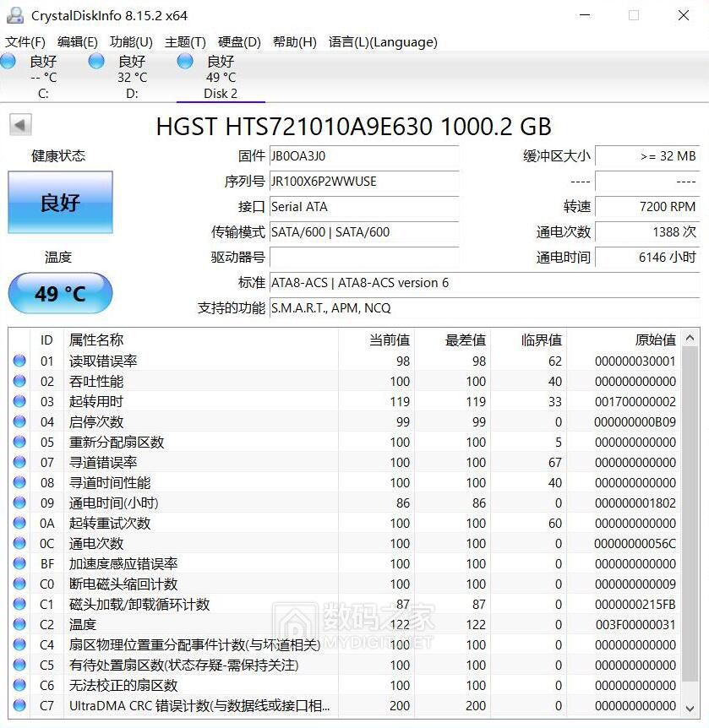Click the status dot for attribute 02 吞吐性能
This screenshot has width=709, height=728.
pyautogui.click(x=19, y=381)
